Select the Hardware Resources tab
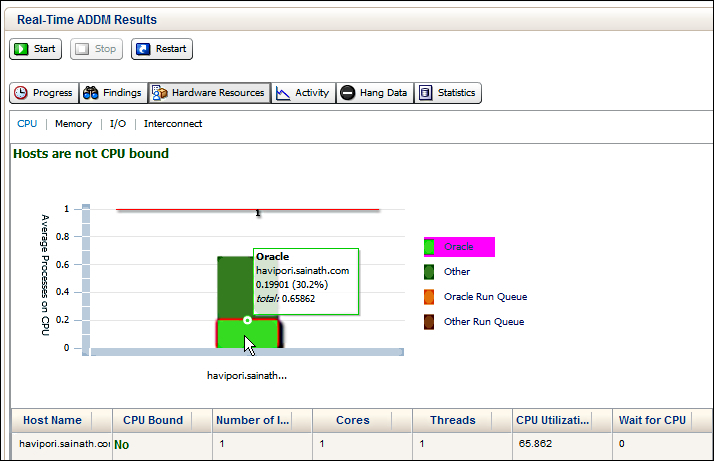This screenshot has width=714, height=461. [x=209, y=93]
